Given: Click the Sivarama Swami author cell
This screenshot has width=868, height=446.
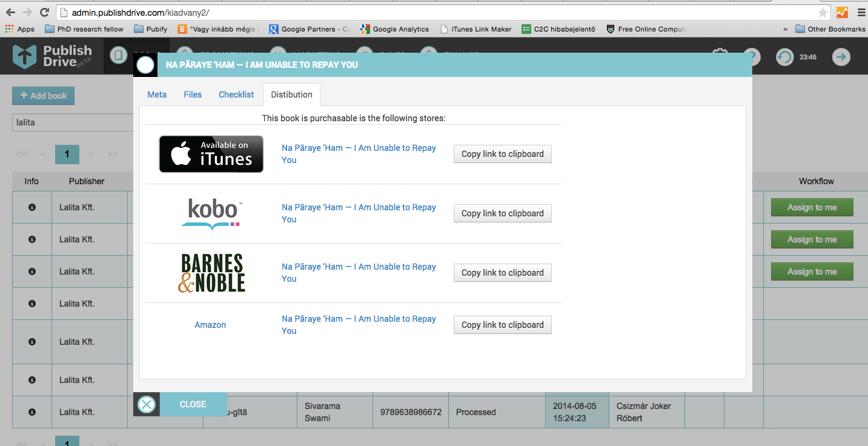Looking at the screenshot, I should 334,412.
